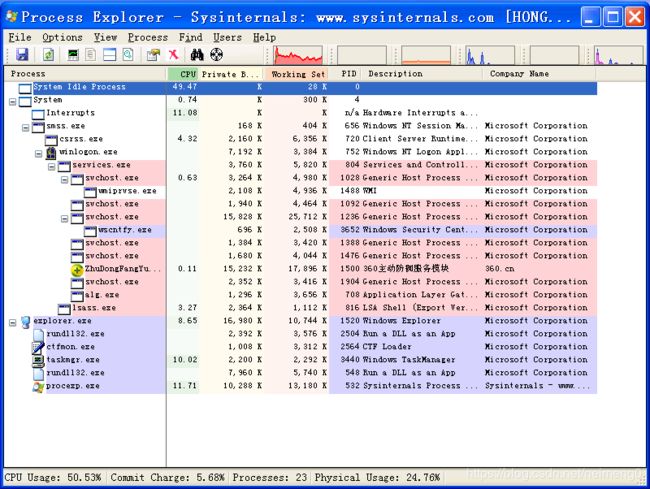Open the Process menu

pyautogui.click(x=148, y=37)
